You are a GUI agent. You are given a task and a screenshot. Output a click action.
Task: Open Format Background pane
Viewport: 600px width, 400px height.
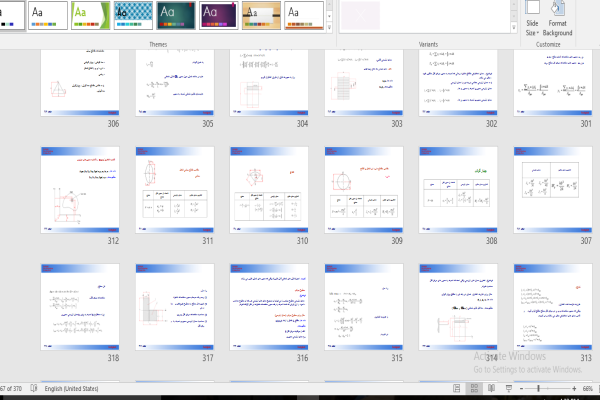558,18
